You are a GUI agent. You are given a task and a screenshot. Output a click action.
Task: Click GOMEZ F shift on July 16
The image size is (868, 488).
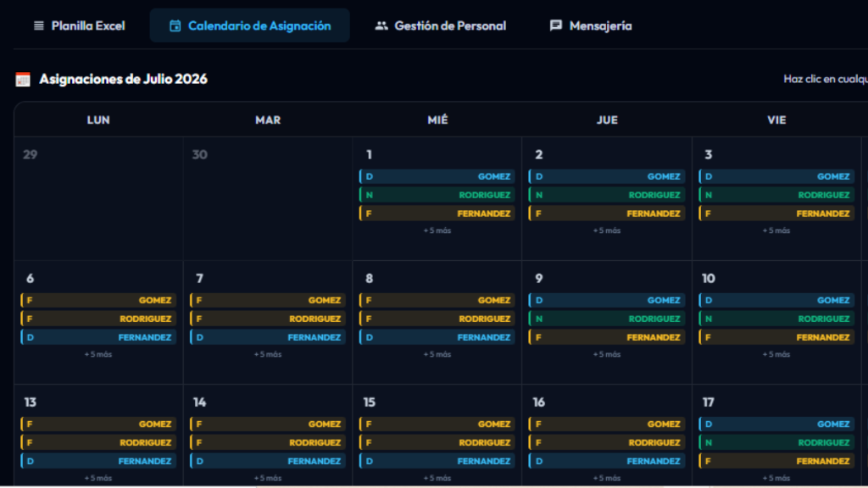pos(607,424)
